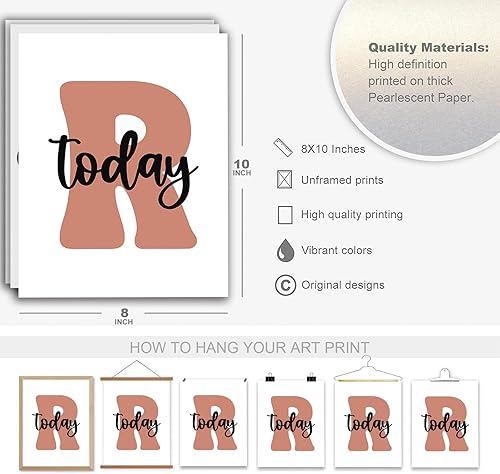Select the pinned print thumbnail

pos(213,422)
